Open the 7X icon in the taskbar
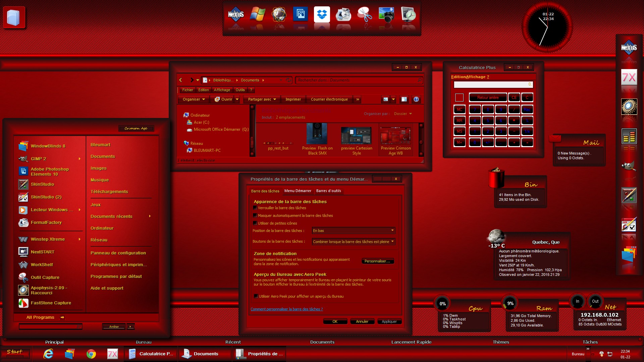The image size is (644, 362). pos(112,354)
